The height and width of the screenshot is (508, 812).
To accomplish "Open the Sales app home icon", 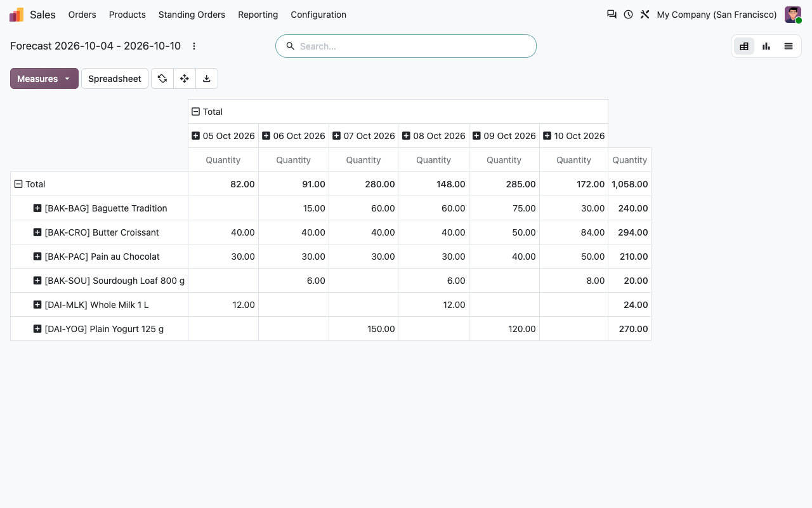I will pyautogui.click(x=16, y=15).
